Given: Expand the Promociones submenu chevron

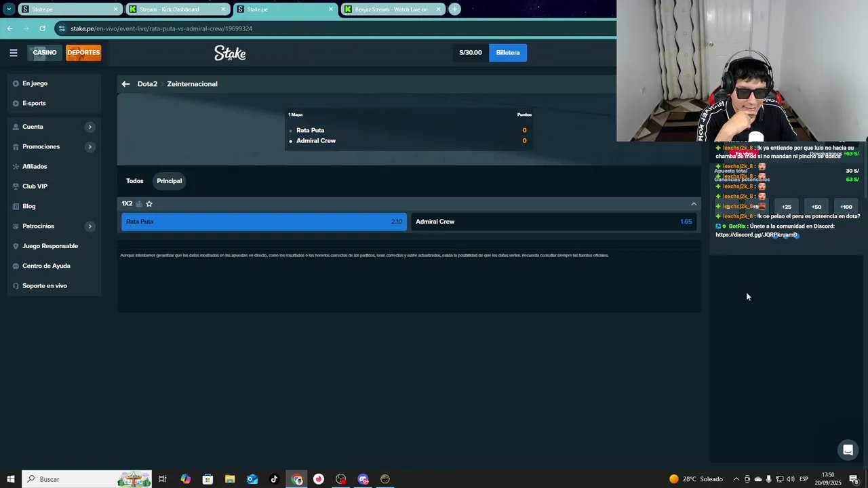Looking at the screenshot, I should 90,147.
